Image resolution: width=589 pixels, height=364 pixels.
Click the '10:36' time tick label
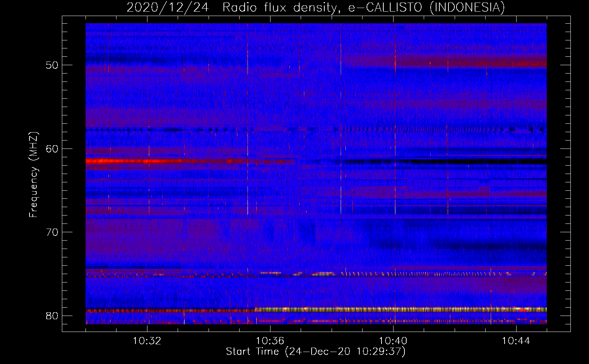point(270,341)
